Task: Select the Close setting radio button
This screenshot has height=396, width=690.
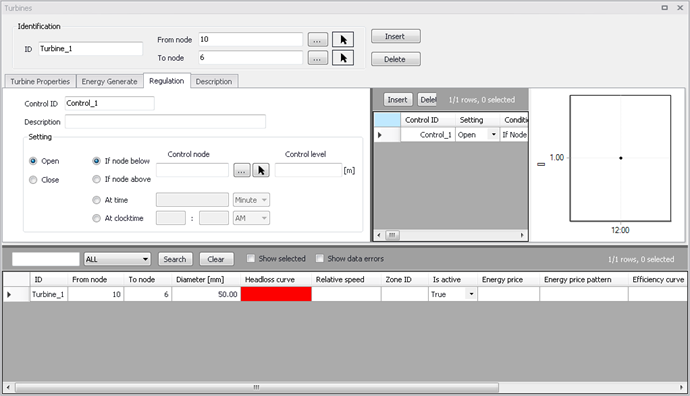Action: click(x=33, y=180)
